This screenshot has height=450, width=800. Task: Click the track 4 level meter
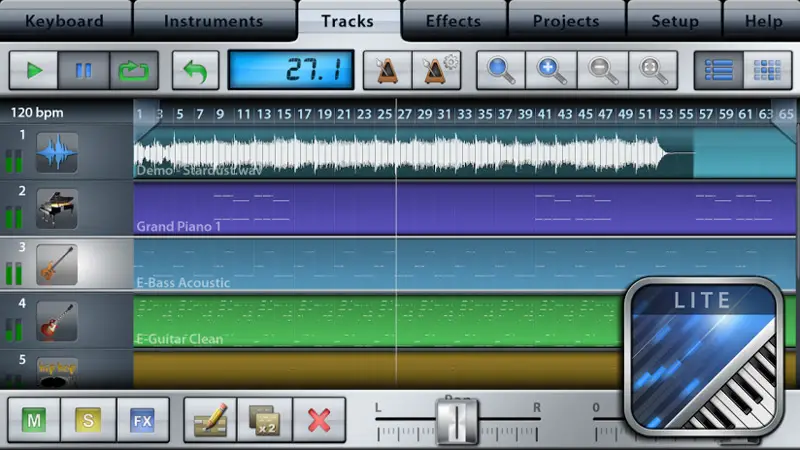point(14,329)
